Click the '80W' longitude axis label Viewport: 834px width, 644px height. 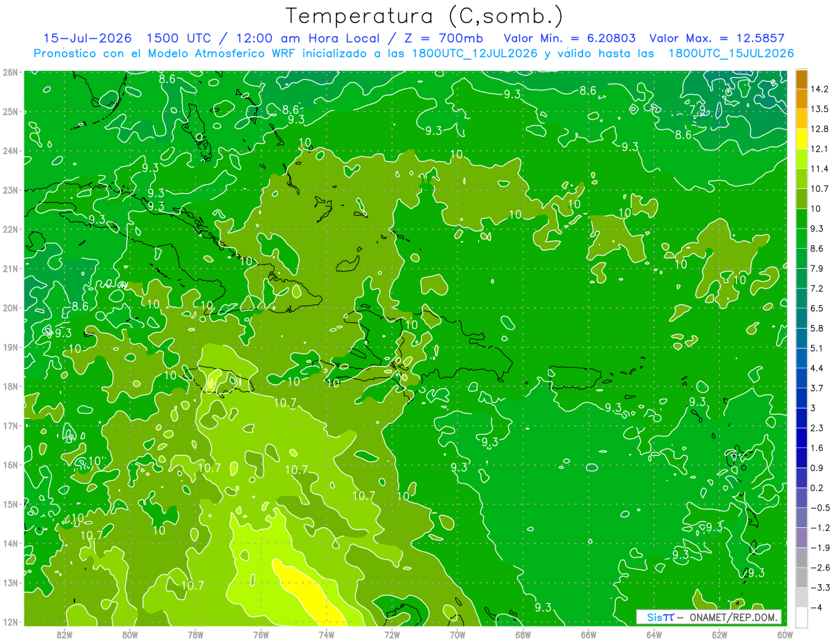(x=130, y=634)
